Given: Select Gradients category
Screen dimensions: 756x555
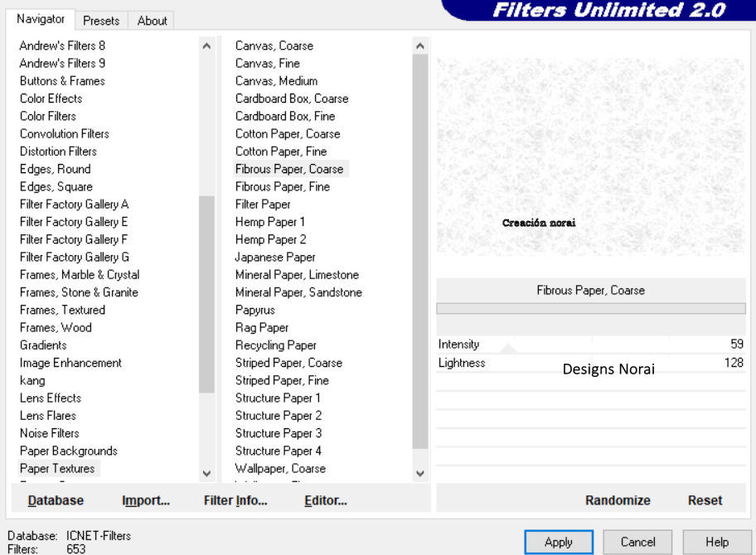Looking at the screenshot, I should point(43,345).
